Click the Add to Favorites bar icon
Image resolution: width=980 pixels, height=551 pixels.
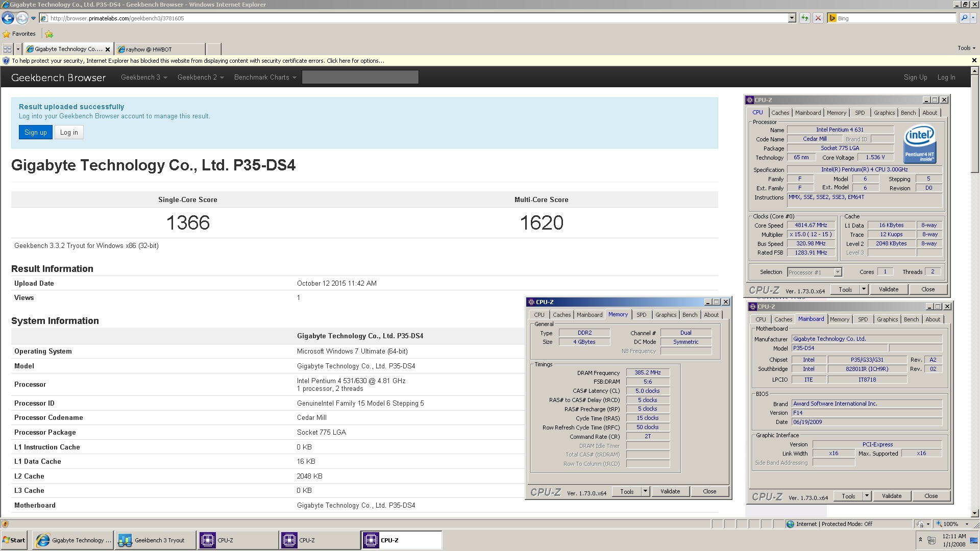(x=49, y=34)
